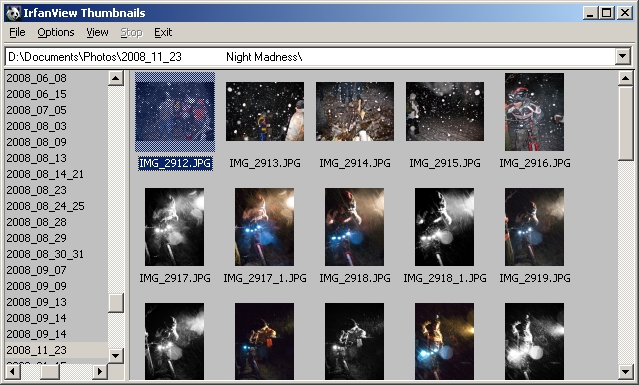Click the IMG_2917_1.JPG file name label
Viewport: 639px width, 385px height.
(265, 278)
